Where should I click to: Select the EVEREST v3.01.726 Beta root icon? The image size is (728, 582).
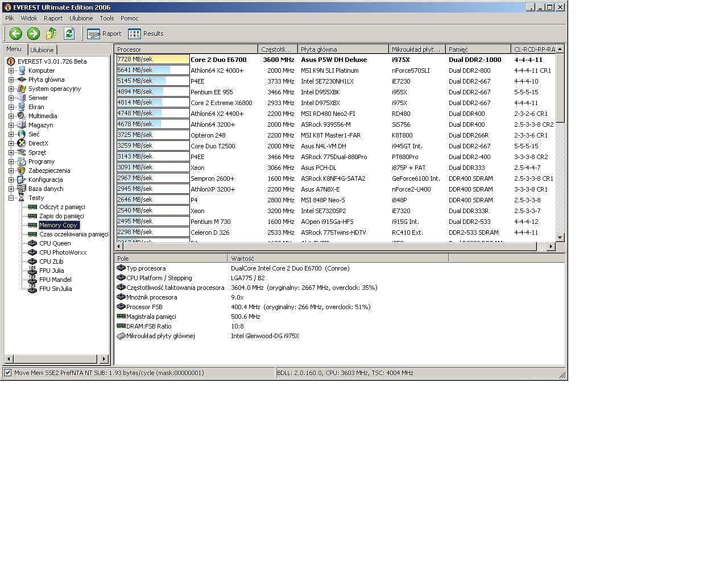pyautogui.click(x=11, y=61)
